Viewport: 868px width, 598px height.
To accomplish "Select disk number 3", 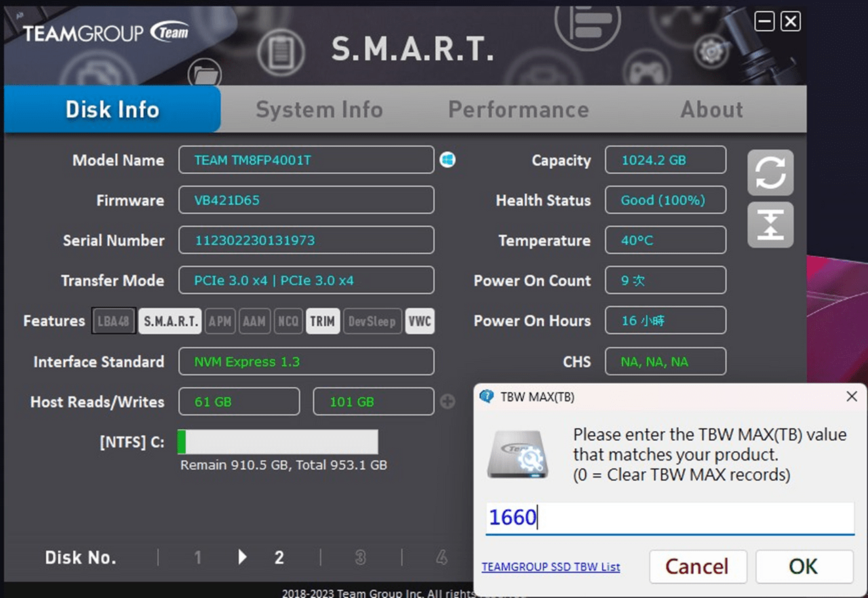I will (360, 557).
